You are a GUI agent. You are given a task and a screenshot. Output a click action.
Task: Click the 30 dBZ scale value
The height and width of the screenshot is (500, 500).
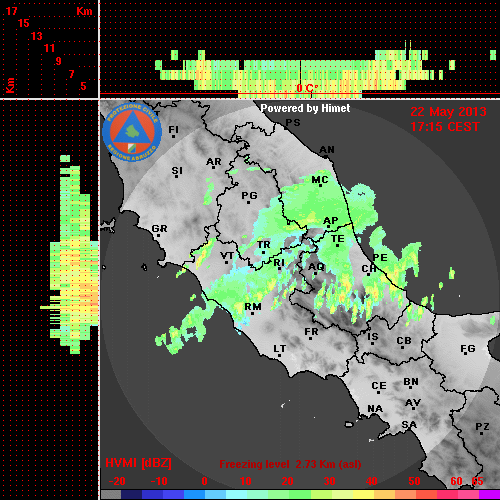click(329, 481)
